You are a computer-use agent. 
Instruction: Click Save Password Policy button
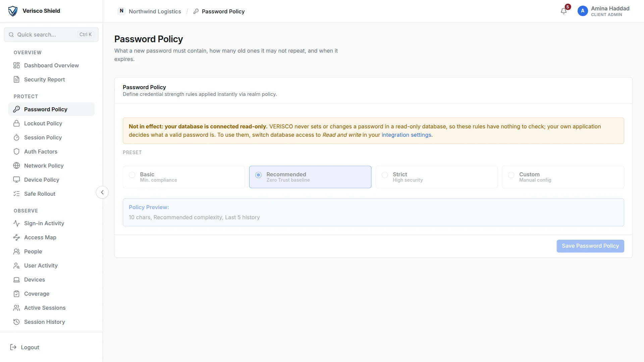tap(590, 246)
